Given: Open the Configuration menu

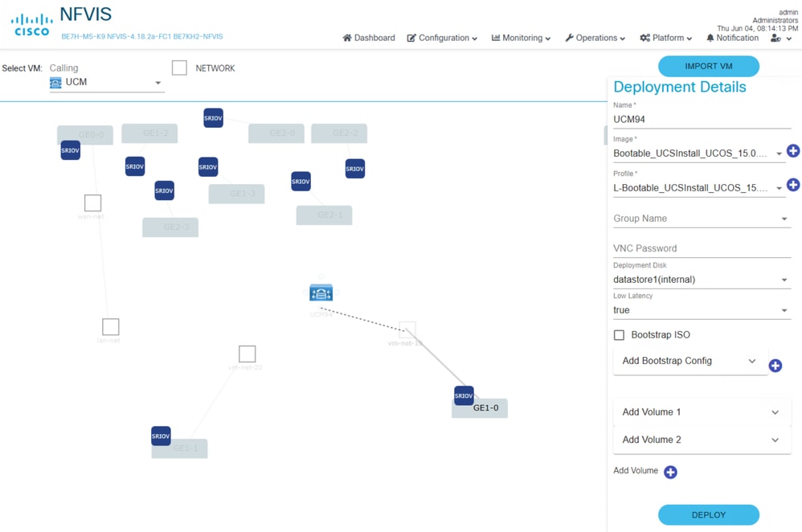Looking at the screenshot, I should 442,38.
